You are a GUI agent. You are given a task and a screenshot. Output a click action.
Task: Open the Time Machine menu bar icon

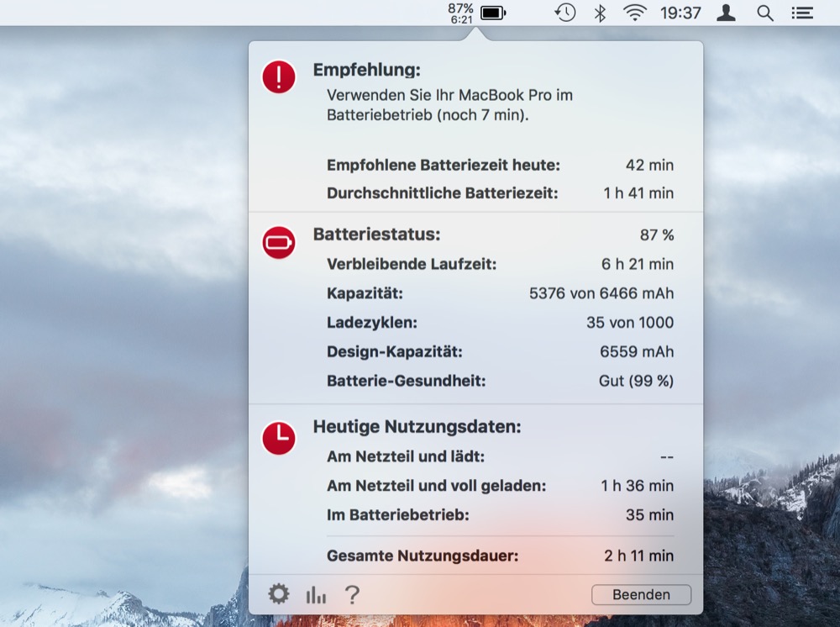(565, 13)
